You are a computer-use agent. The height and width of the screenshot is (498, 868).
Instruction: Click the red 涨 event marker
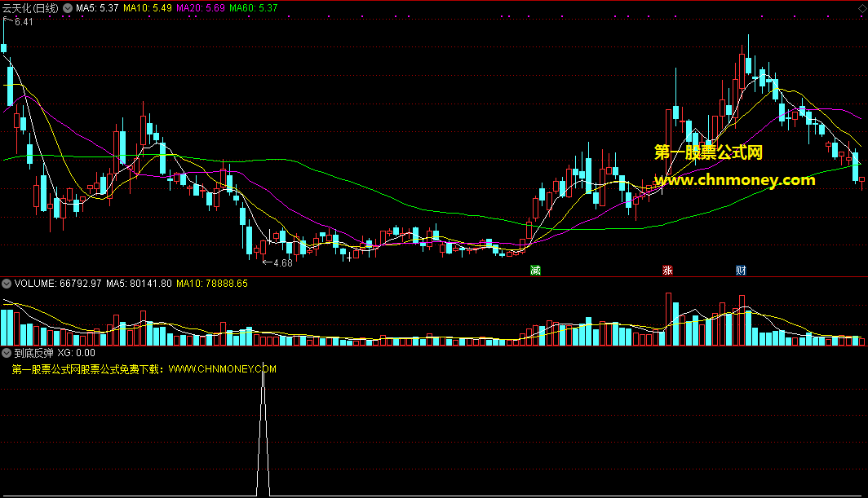[667, 270]
